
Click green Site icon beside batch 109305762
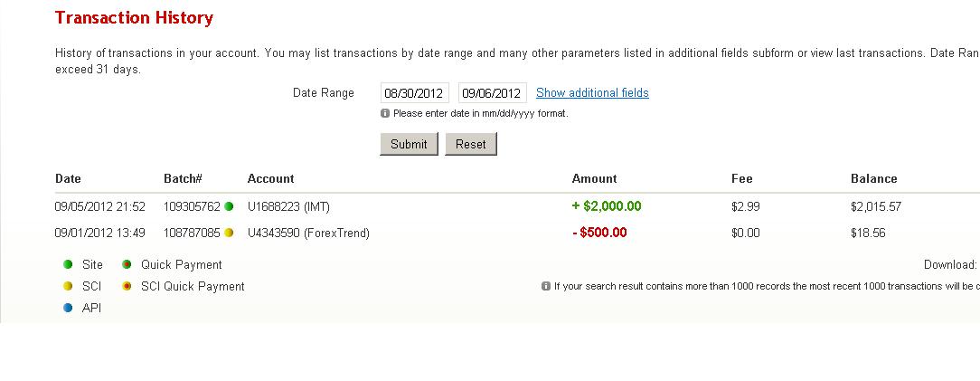click(x=229, y=206)
